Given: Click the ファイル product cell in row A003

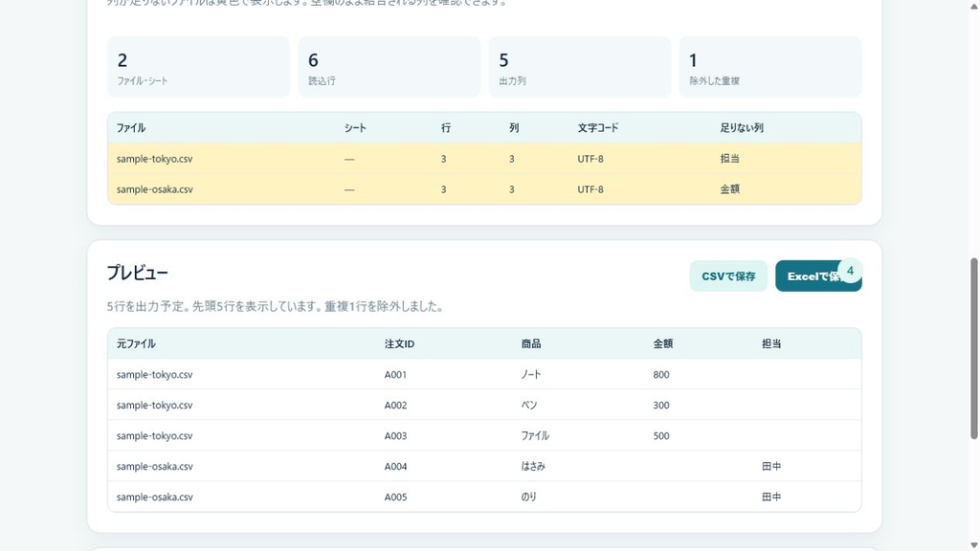Looking at the screenshot, I should 535,436.
